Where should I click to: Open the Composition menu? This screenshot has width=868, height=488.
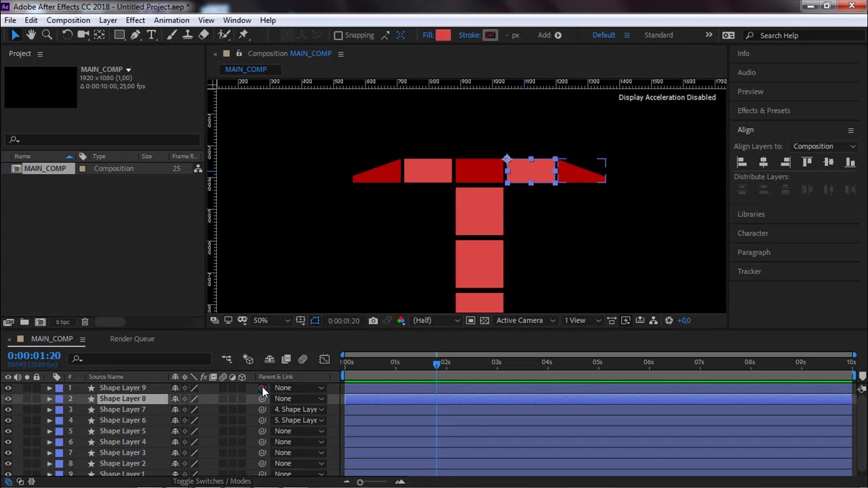pyautogui.click(x=68, y=20)
